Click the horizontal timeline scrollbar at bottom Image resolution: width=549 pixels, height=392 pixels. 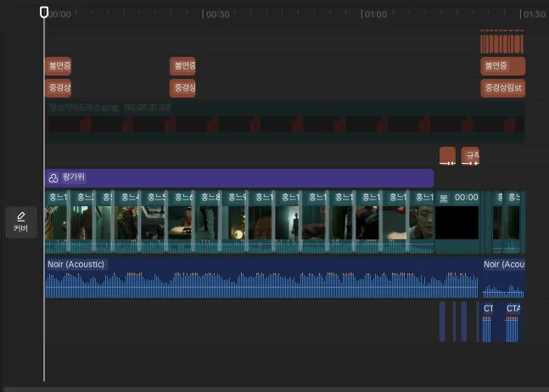[x=275, y=389]
